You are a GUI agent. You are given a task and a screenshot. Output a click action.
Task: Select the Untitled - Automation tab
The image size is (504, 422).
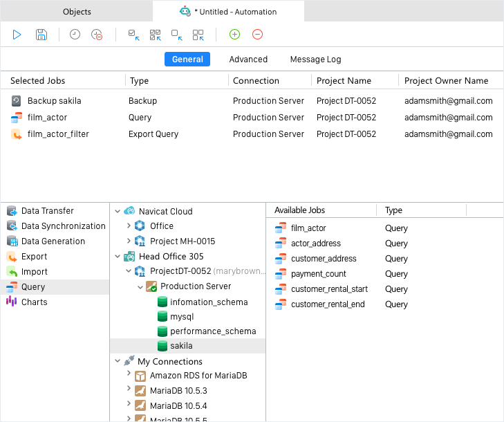(x=228, y=12)
